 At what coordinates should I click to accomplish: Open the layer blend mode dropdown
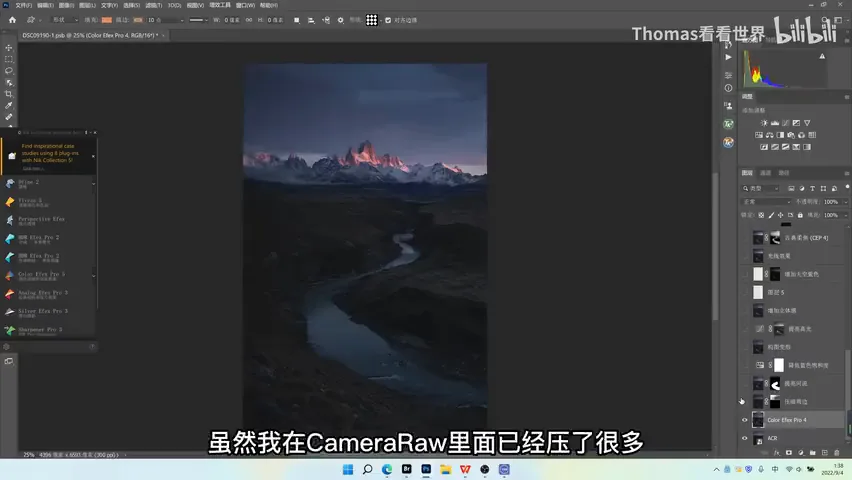767,202
